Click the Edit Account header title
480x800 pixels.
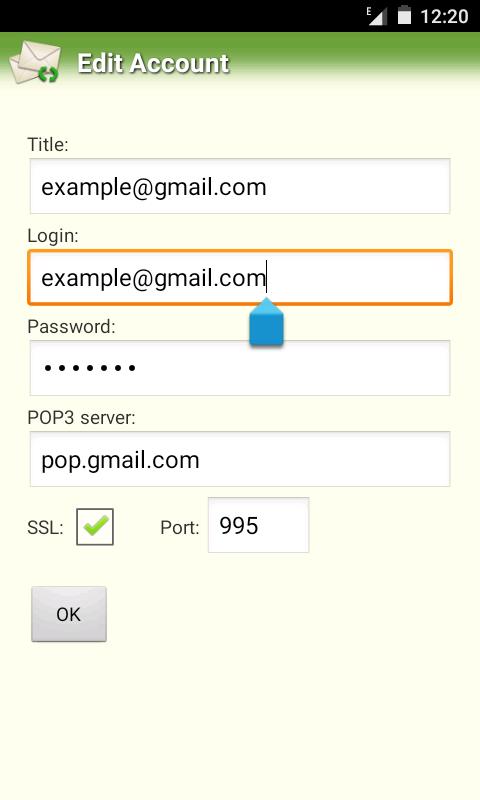click(153, 64)
